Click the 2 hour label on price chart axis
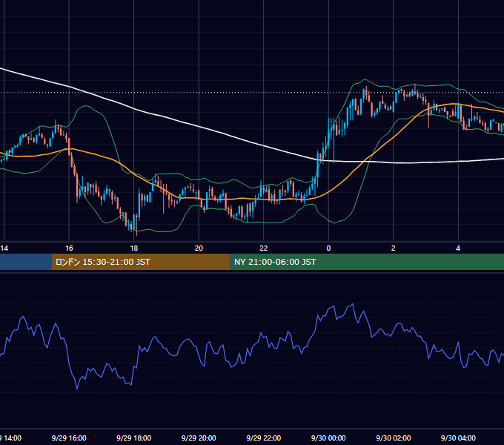 point(394,248)
